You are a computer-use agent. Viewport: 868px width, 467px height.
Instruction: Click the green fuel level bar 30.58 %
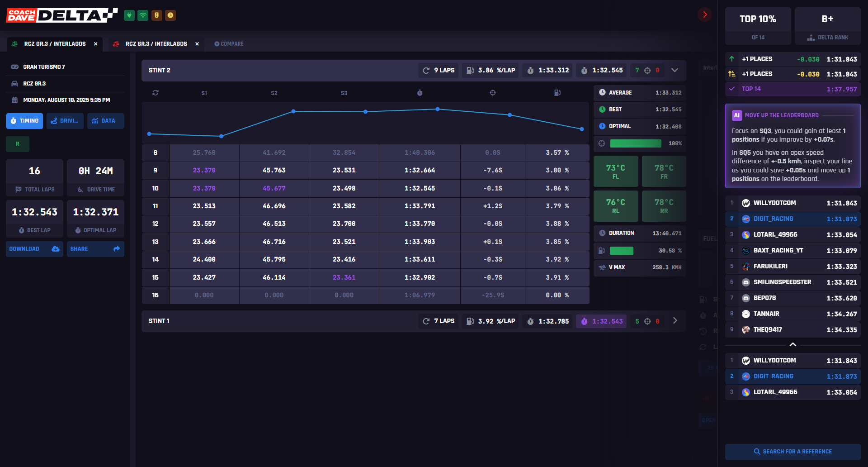coord(622,251)
